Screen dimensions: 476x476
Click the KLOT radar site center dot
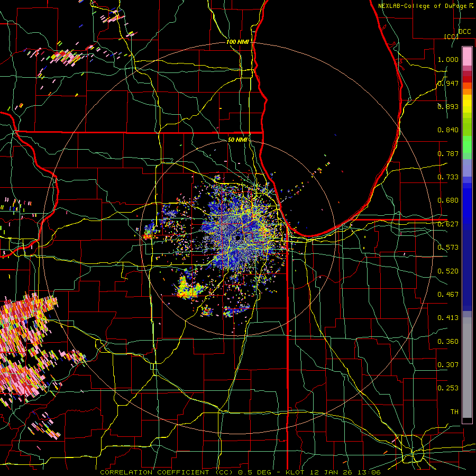tap(237, 239)
